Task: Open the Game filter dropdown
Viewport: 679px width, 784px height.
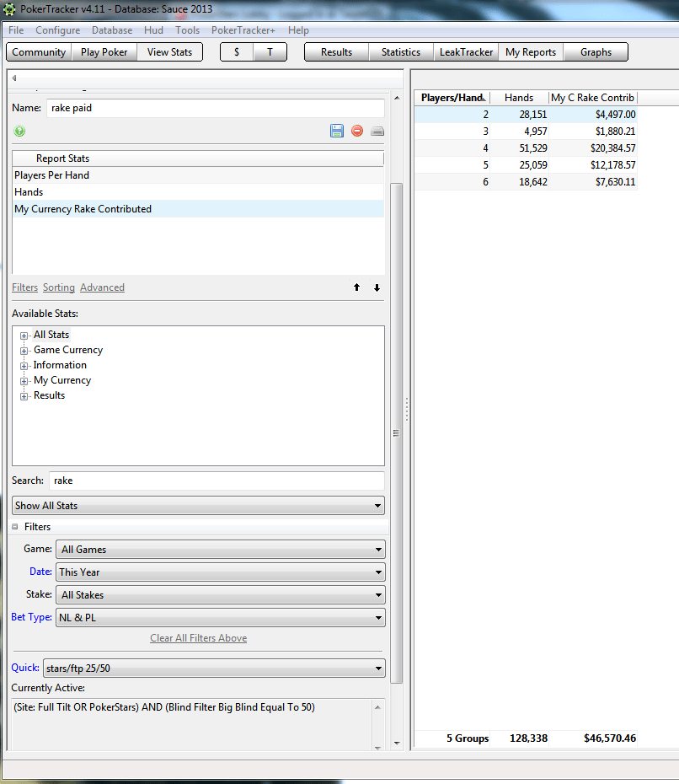Action: (221, 550)
